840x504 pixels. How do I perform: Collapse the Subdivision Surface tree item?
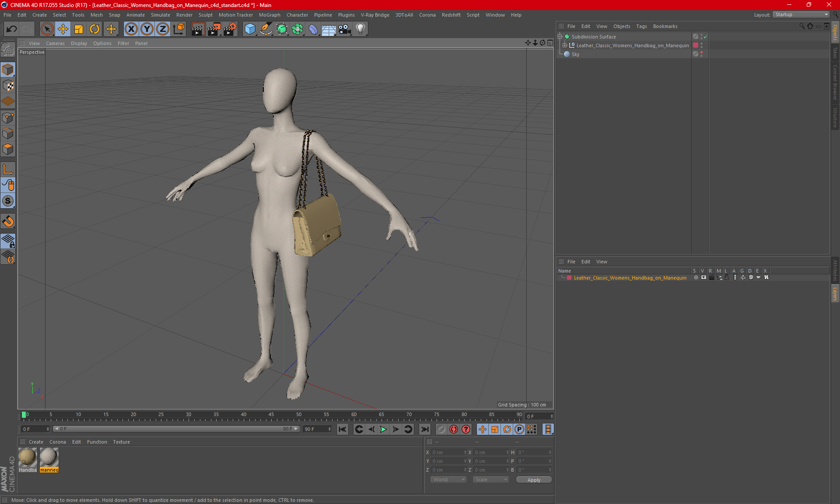(x=560, y=37)
